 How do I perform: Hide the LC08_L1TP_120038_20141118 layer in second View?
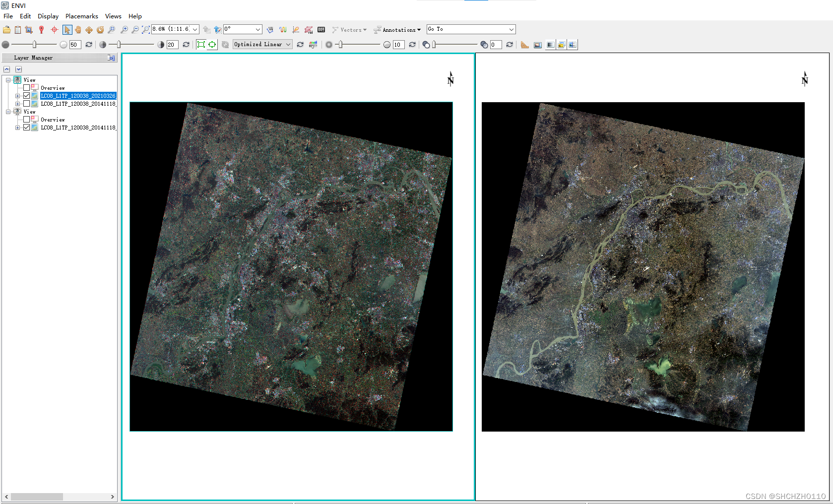click(26, 127)
